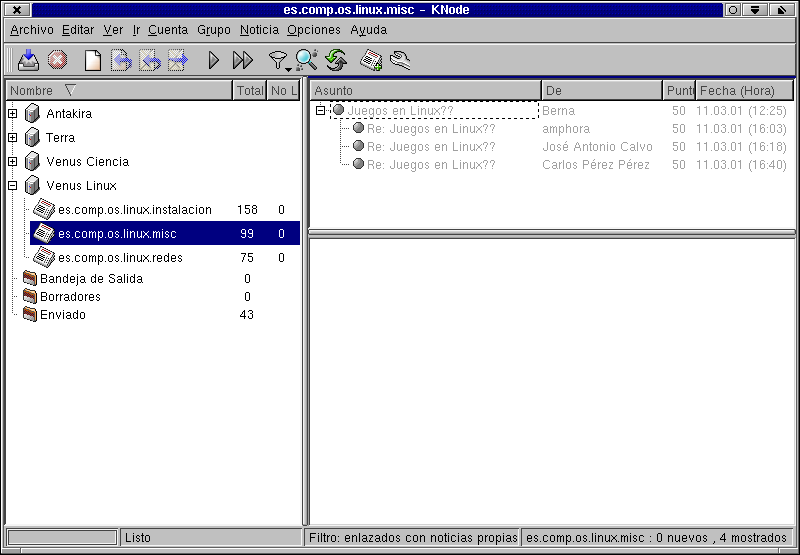Sort articles by the Asunto column header
The image size is (800, 555).
(425, 91)
